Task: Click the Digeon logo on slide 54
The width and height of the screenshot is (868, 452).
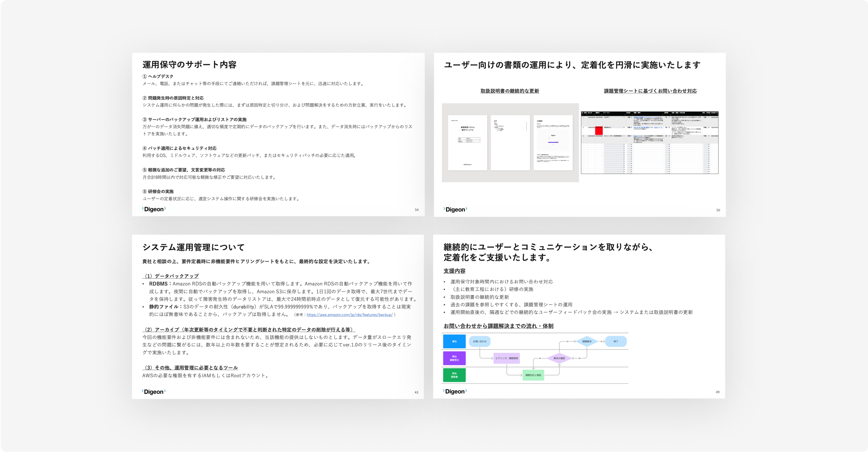Action: [154, 209]
